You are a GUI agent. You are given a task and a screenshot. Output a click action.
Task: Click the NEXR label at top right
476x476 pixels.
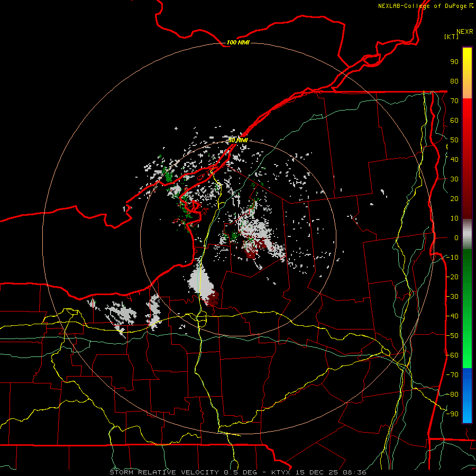[x=464, y=32]
